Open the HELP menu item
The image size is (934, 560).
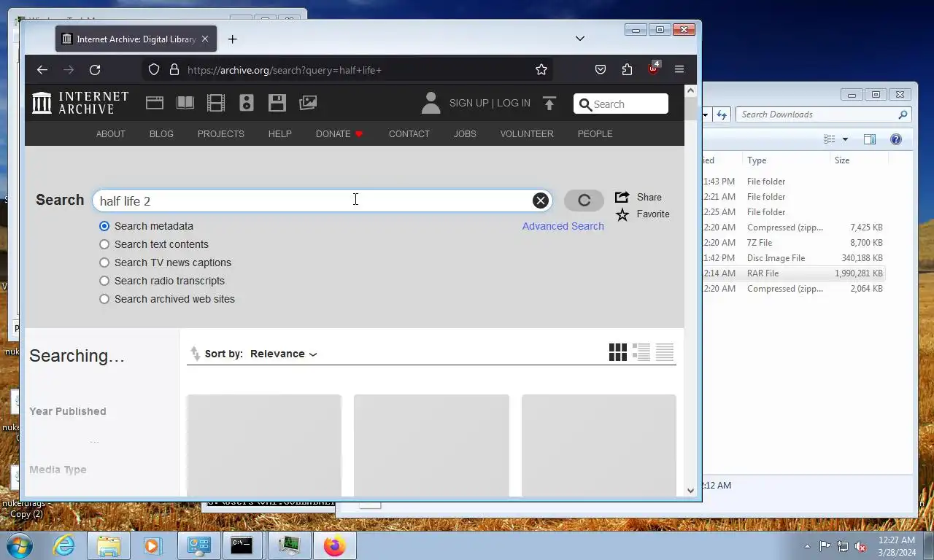[279, 134]
